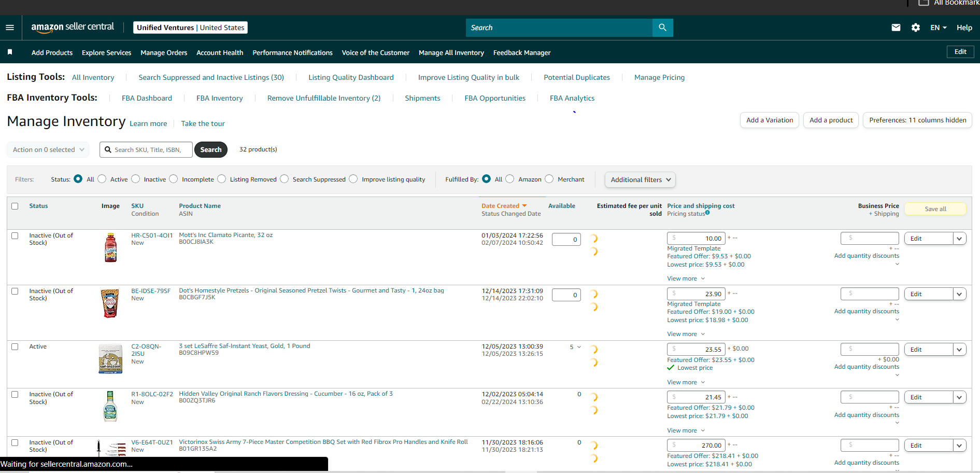This screenshot has height=473, width=980.
Task: Click the Add a product button
Action: point(831,120)
